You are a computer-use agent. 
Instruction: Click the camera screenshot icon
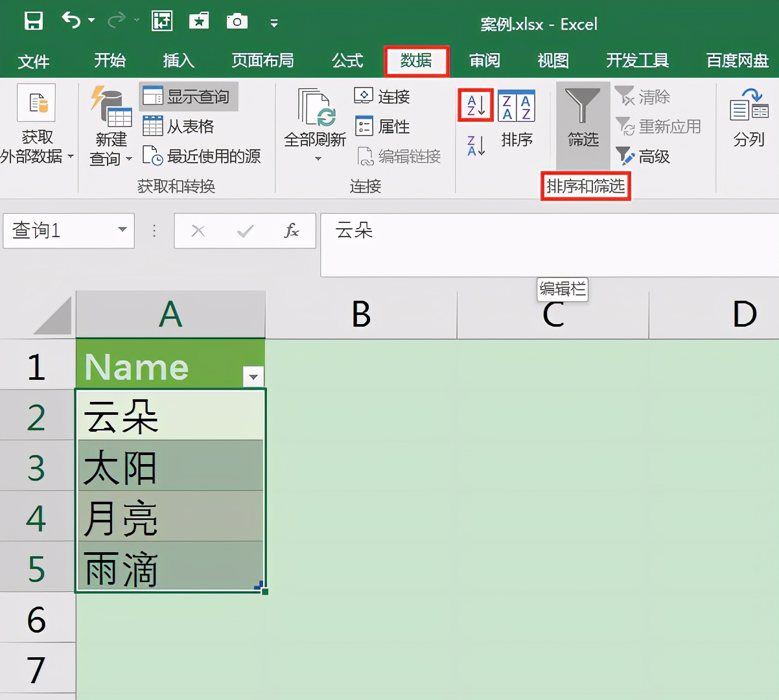(237, 21)
